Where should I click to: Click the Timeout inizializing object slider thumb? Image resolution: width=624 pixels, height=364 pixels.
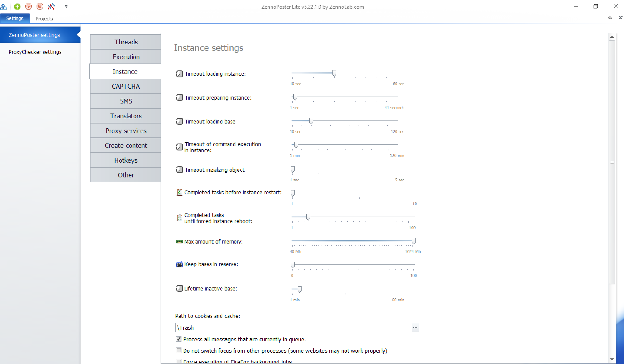pos(293,169)
